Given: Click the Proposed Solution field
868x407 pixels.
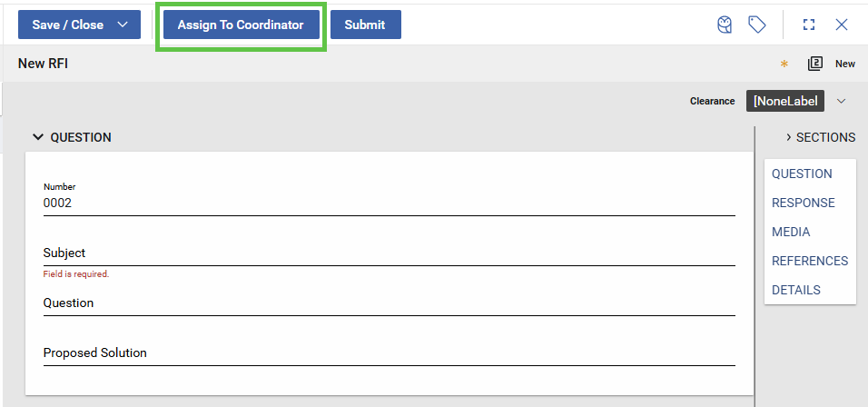Looking at the screenshot, I should click(x=389, y=353).
